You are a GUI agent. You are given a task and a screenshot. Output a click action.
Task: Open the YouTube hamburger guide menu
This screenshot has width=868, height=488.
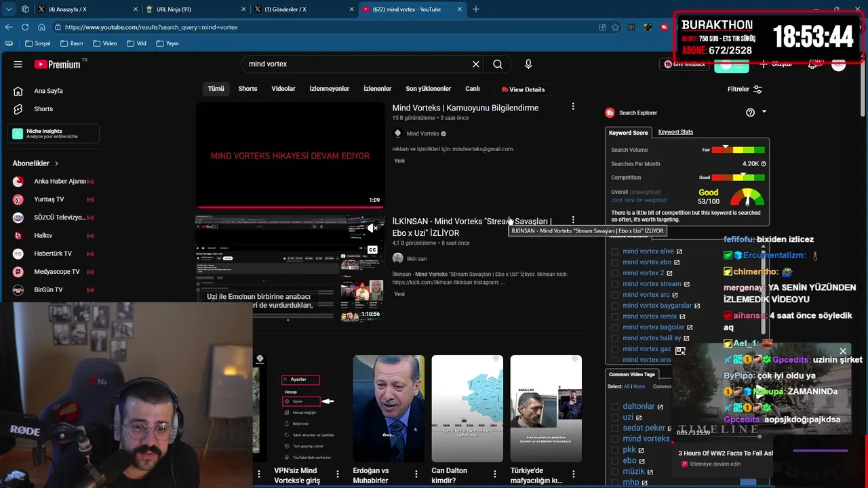pos(18,64)
